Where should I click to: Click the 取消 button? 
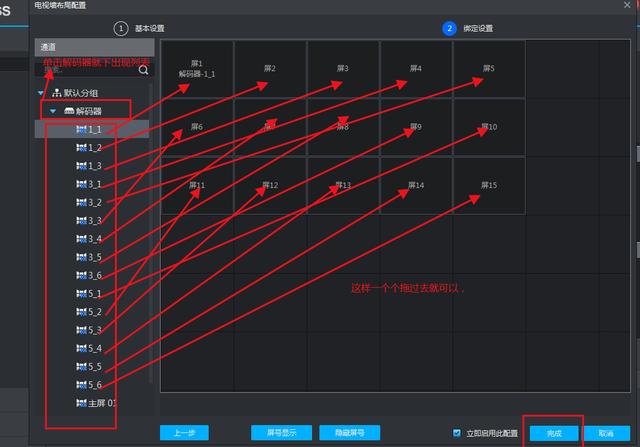tap(606, 433)
